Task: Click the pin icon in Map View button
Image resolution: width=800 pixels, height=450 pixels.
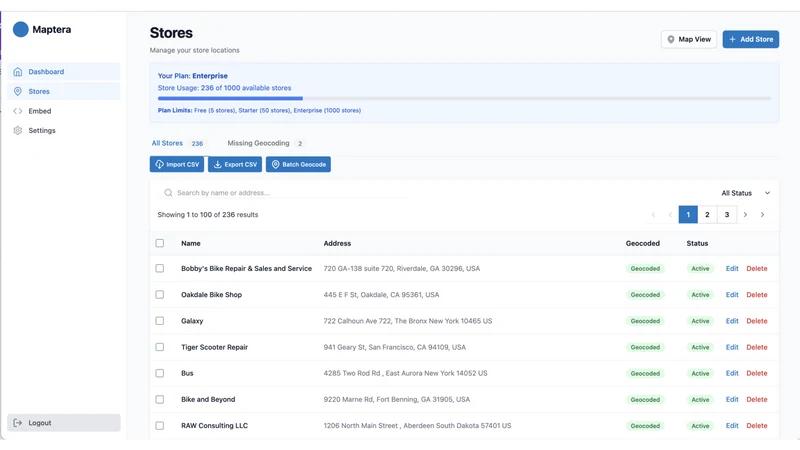Action: (671, 39)
